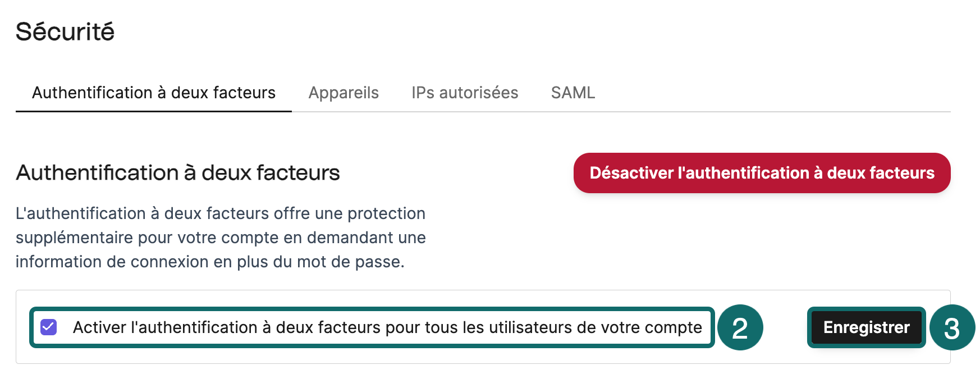
Task: Select the 'Authentification à deux facteurs' section title
Action: tap(177, 172)
